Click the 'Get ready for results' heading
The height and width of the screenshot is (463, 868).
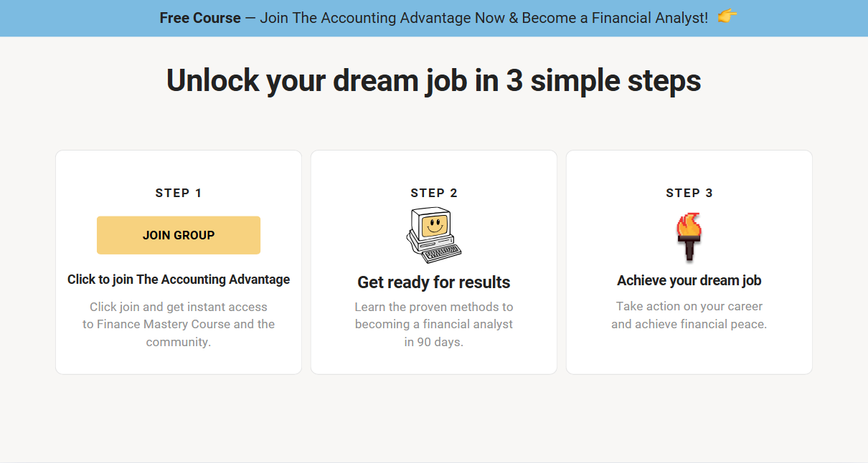tap(434, 282)
